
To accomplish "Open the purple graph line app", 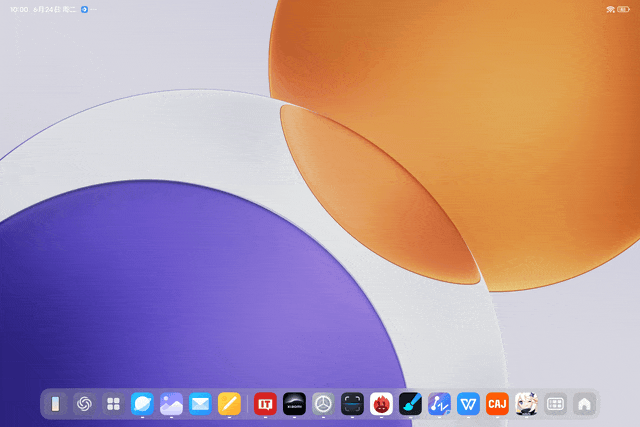I will click(439, 404).
